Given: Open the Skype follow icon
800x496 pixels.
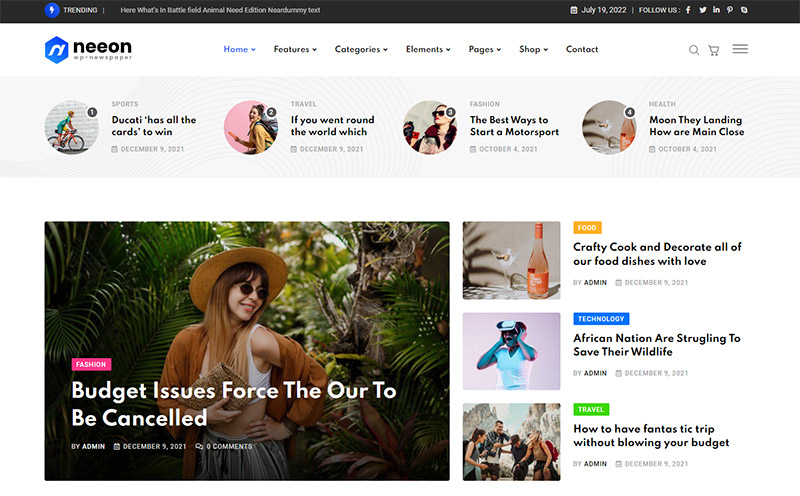Looking at the screenshot, I should 744,10.
